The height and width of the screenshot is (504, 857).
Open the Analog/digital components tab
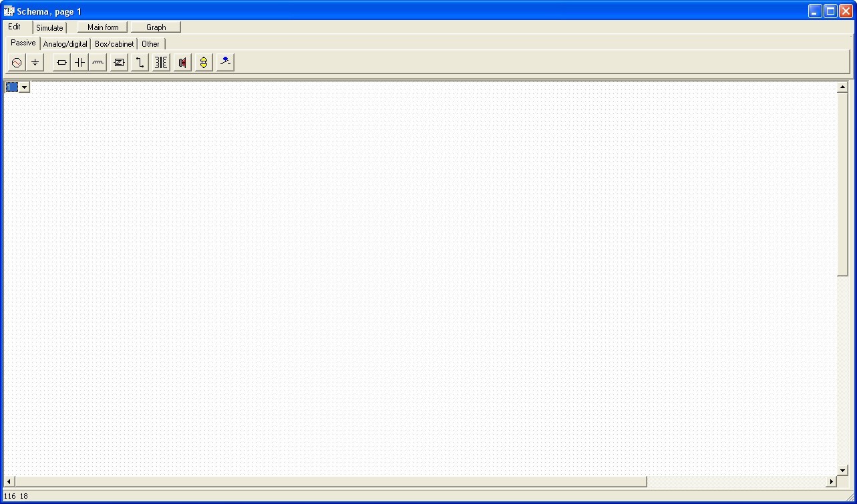65,44
